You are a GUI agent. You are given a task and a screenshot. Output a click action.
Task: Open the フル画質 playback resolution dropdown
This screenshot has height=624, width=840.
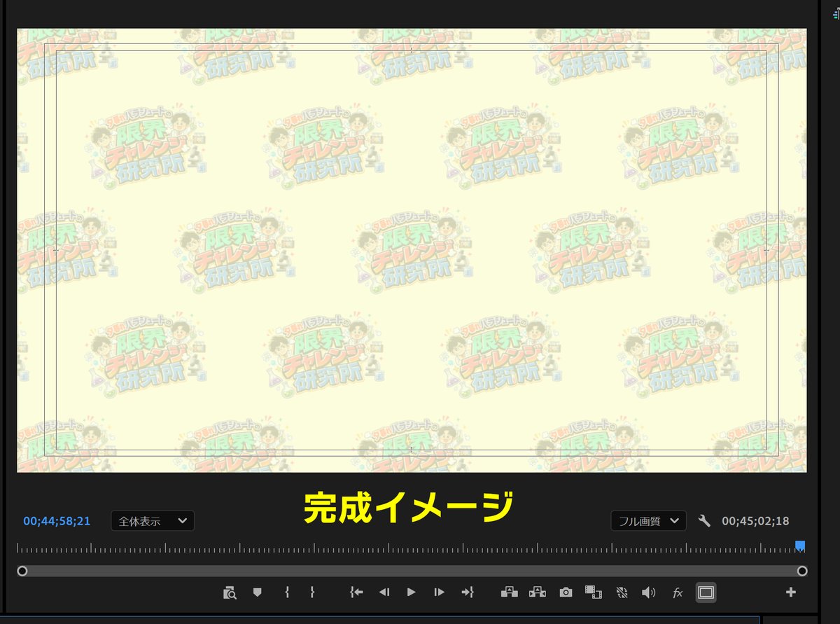[648, 521]
